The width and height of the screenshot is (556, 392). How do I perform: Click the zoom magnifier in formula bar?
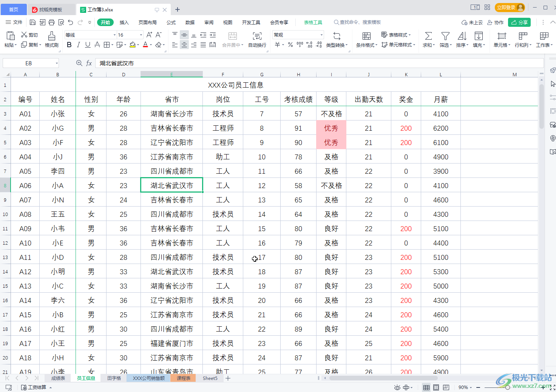pos(79,63)
